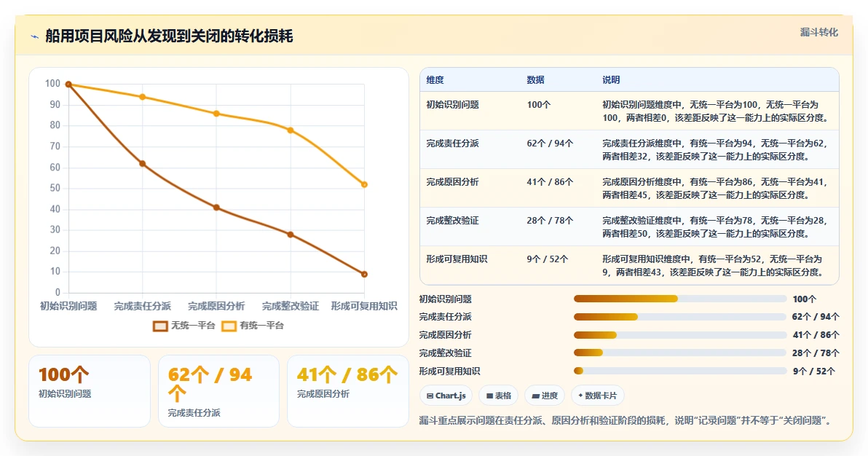Select the 完成原因分析 table row name
This screenshot has width=868, height=456.
[452, 181]
